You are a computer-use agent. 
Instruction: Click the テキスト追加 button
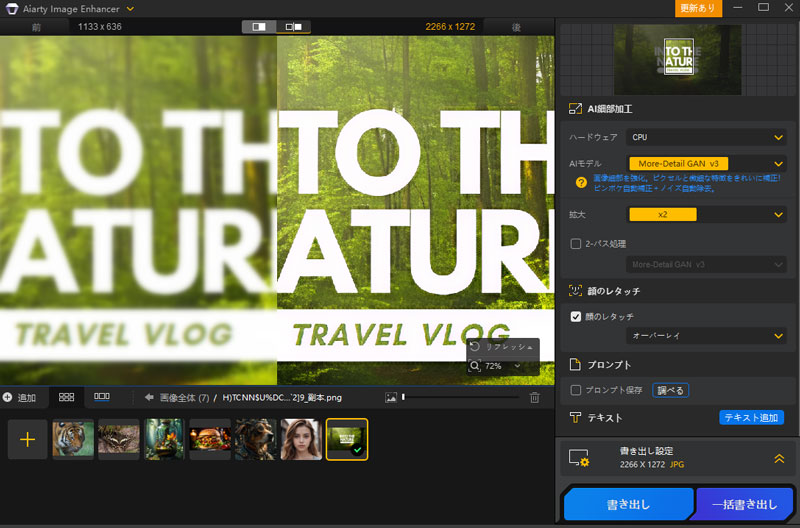pos(751,417)
